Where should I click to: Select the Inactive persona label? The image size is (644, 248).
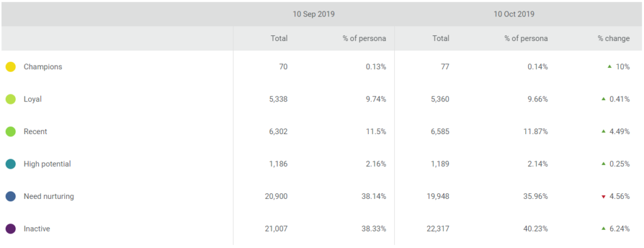[x=36, y=228]
